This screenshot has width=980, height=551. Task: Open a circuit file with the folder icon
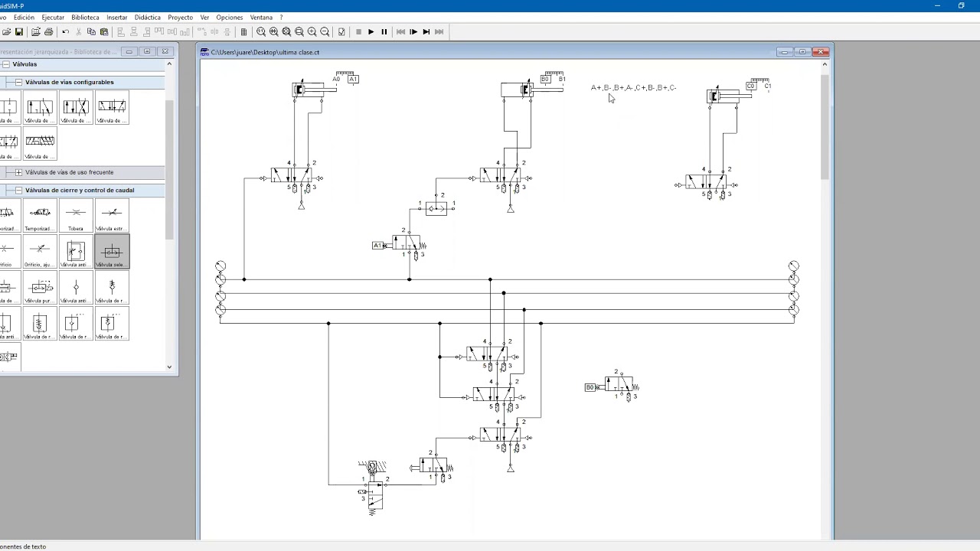point(6,31)
